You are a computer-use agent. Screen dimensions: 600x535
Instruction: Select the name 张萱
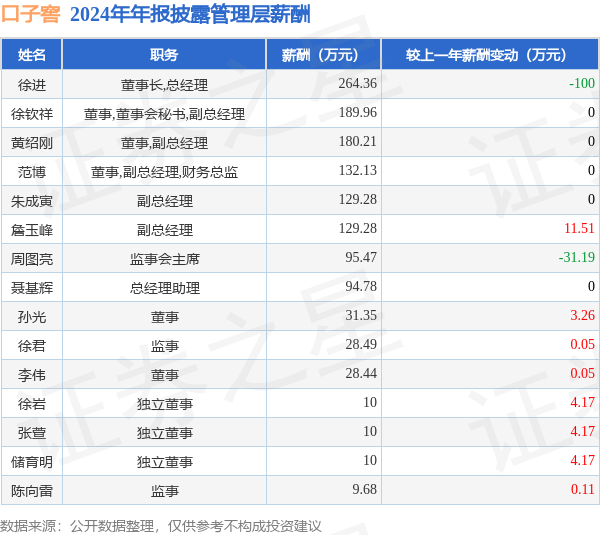(x=32, y=433)
